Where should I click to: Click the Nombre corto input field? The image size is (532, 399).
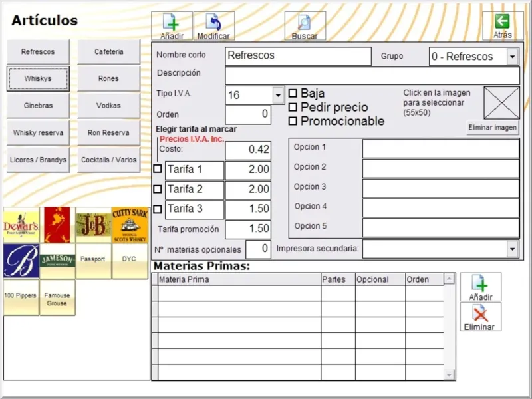pos(298,56)
